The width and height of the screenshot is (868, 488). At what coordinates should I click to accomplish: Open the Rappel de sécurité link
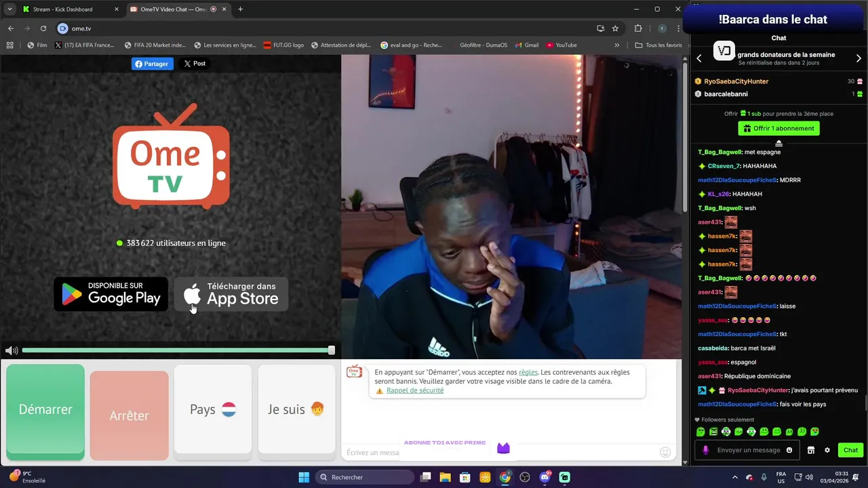tap(415, 390)
